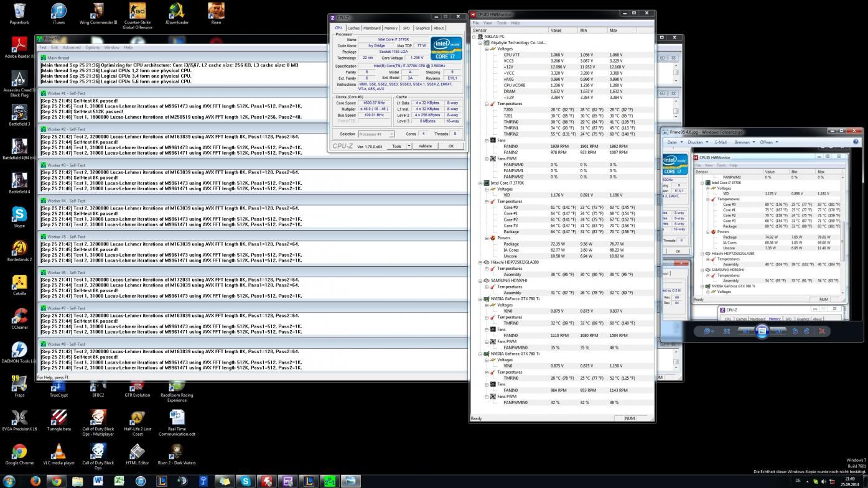The height and width of the screenshot is (488, 868).
Task: Open the Brennen dropdown in Fotoanzeige
Action: coord(744,142)
